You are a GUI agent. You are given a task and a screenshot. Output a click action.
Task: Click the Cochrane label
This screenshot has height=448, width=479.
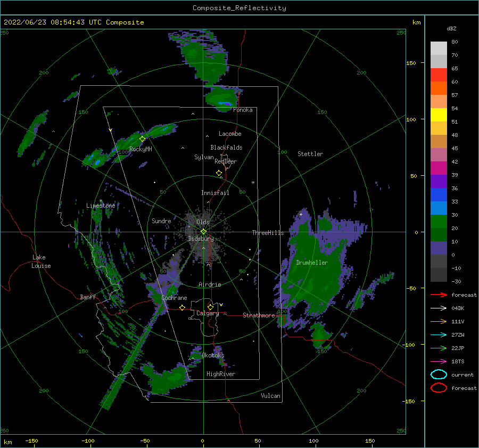(174, 298)
